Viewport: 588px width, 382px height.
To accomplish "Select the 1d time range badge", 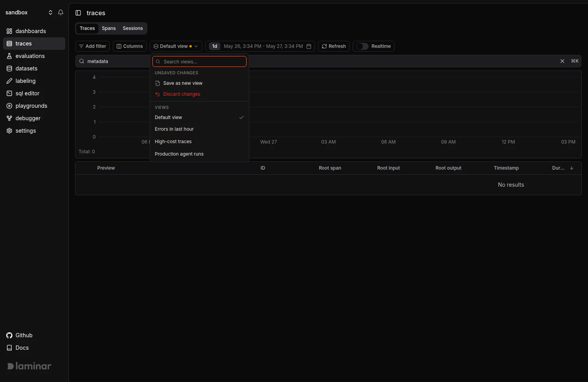I will click(x=215, y=46).
